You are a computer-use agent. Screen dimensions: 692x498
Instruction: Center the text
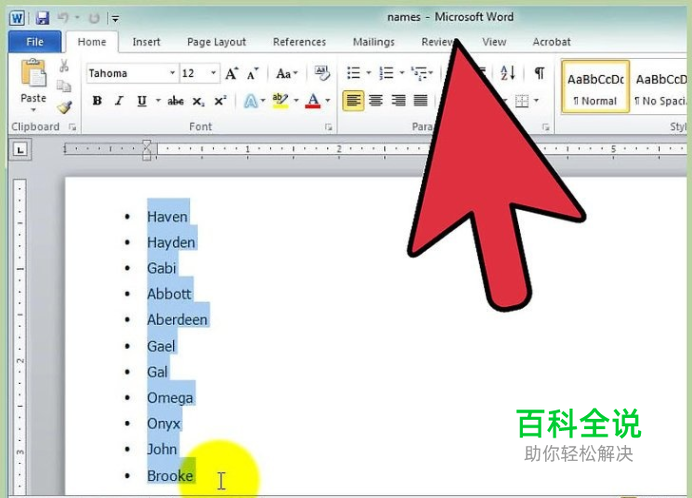click(376, 101)
